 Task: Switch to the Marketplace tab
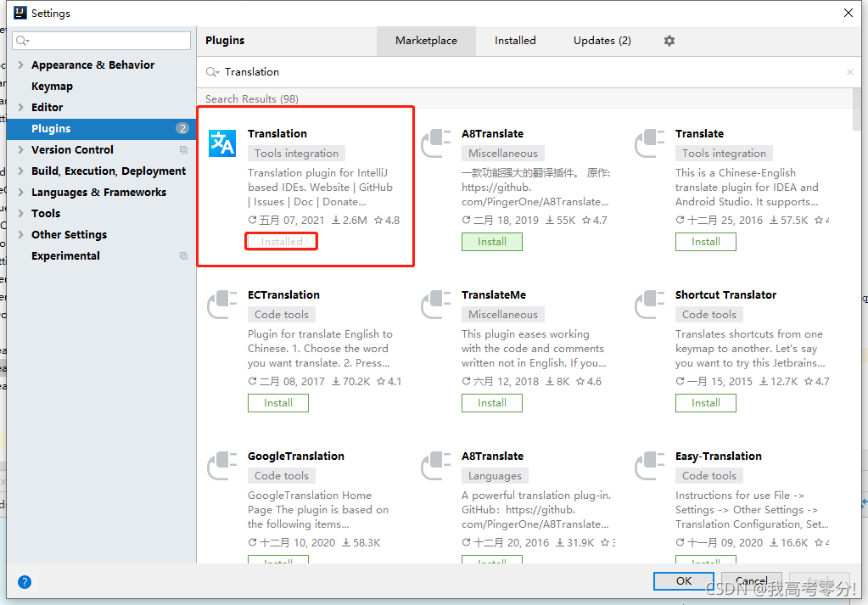click(426, 41)
